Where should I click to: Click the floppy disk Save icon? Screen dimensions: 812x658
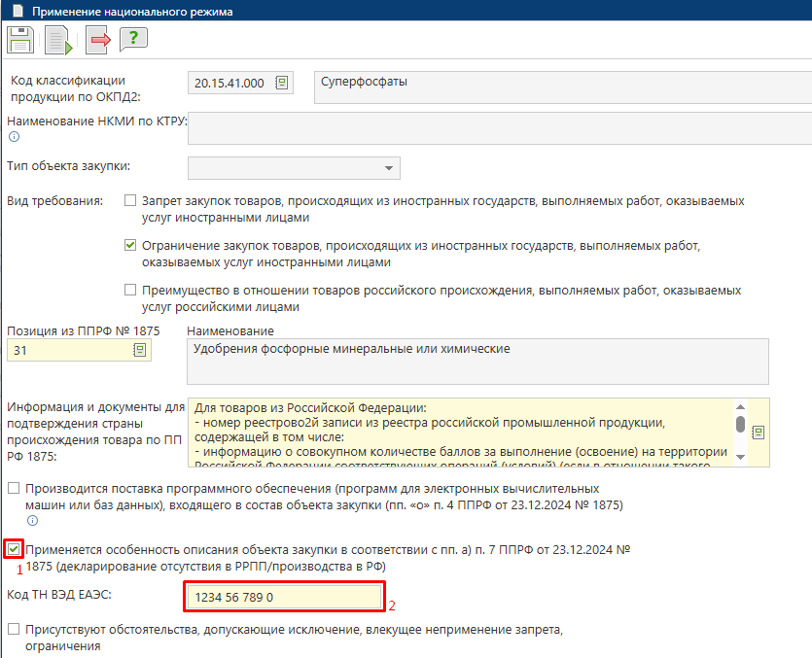coord(20,40)
